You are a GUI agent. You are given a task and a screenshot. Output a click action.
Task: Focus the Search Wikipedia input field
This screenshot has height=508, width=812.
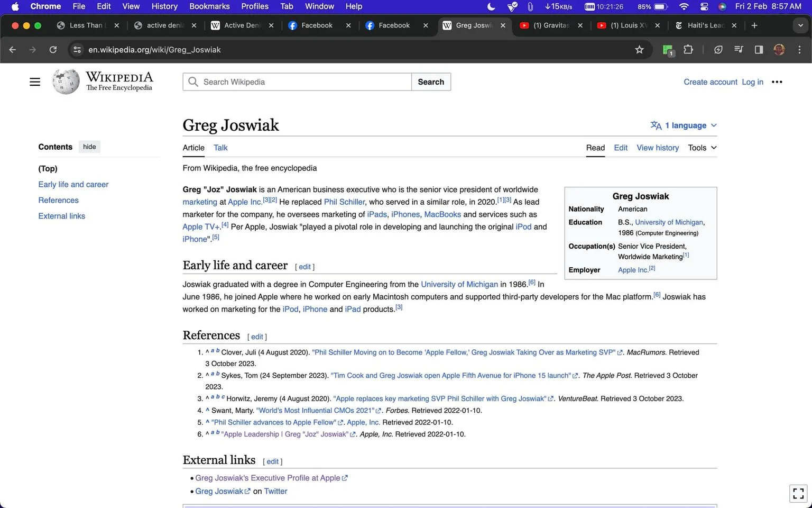(x=297, y=82)
